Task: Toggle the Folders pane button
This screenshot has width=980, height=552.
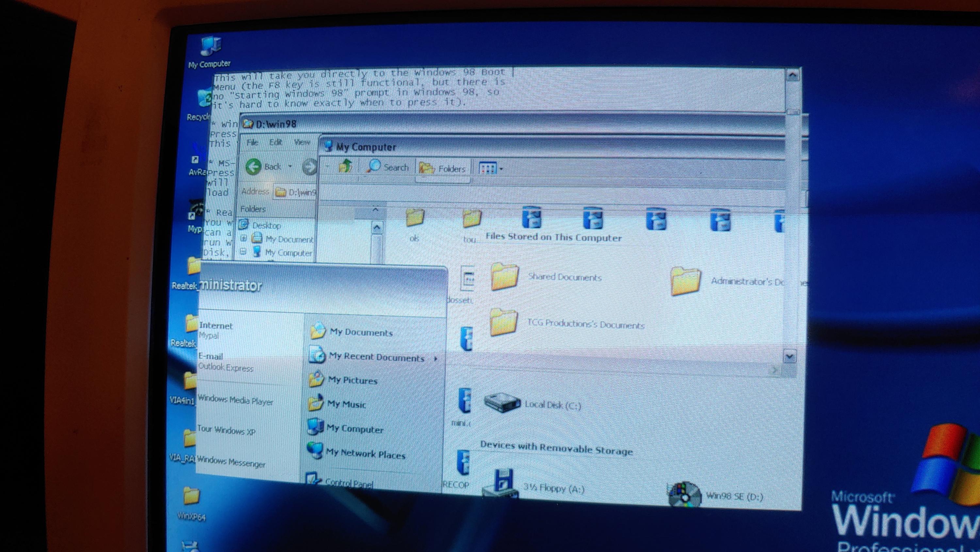Action: [x=443, y=168]
